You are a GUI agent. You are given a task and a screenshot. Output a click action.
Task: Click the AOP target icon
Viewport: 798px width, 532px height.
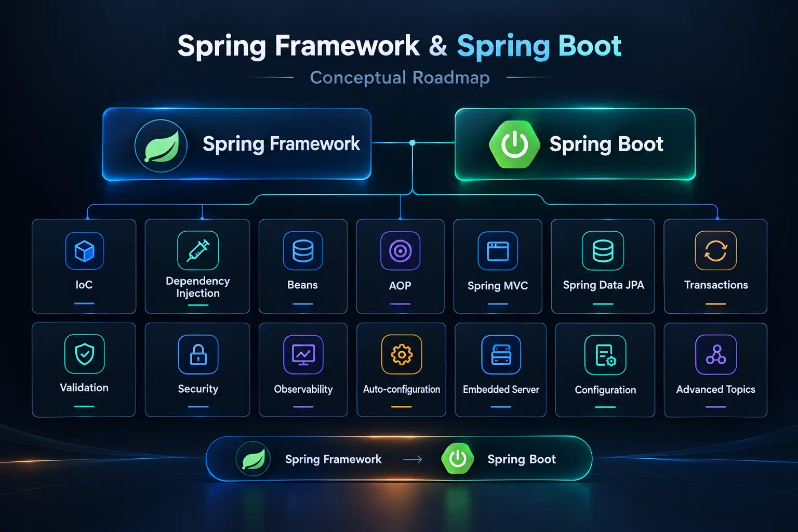click(400, 251)
